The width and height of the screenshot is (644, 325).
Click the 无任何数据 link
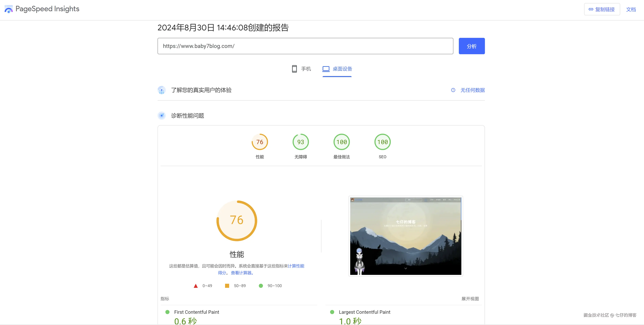pyautogui.click(x=472, y=90)
